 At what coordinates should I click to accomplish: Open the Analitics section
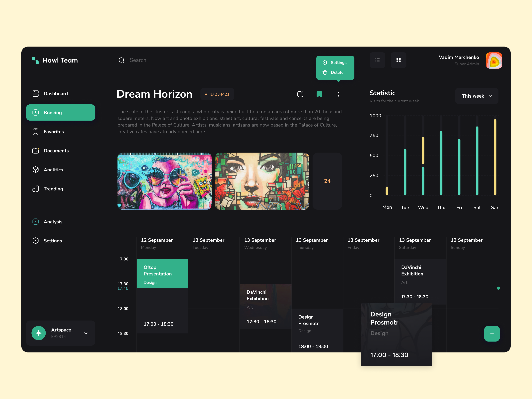(x=53, y=170)
